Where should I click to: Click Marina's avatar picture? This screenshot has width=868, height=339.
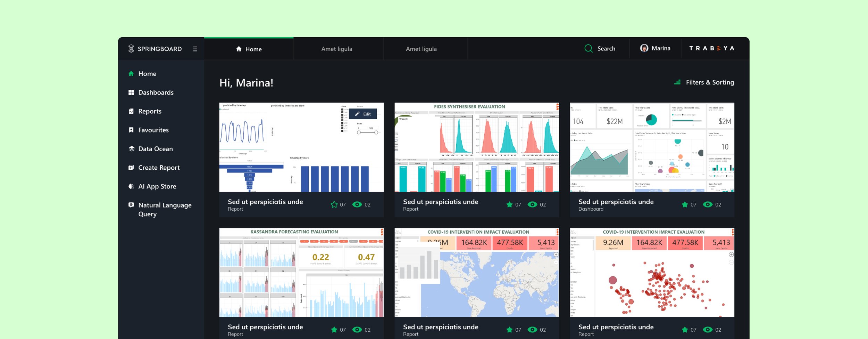[x=644, y=48]
